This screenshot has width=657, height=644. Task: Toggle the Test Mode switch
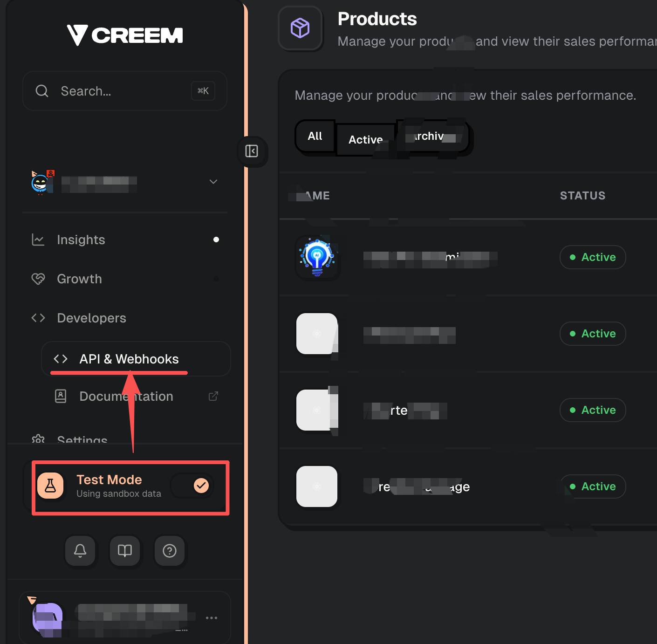tap(192, 486)
